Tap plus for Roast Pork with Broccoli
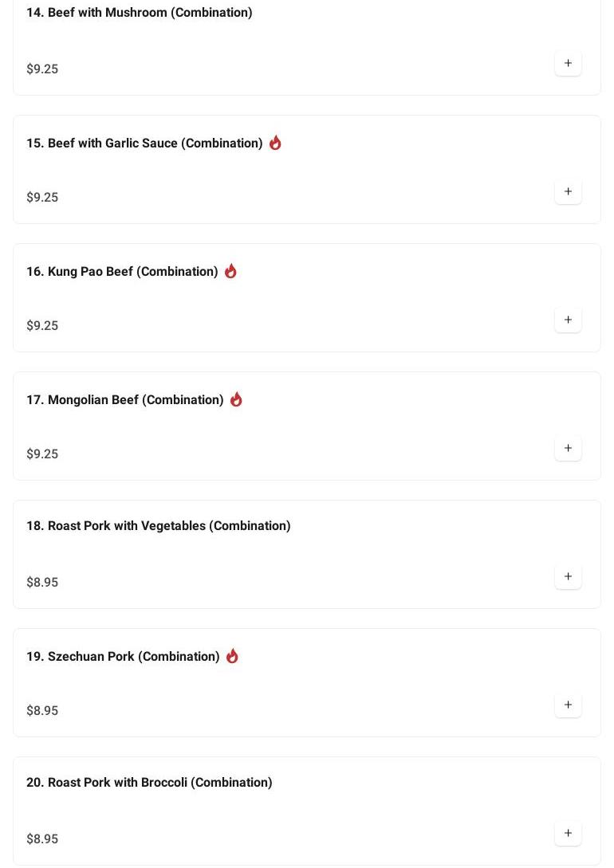The height and width of the screenshot is (868, 614). (x=568, y=834)
